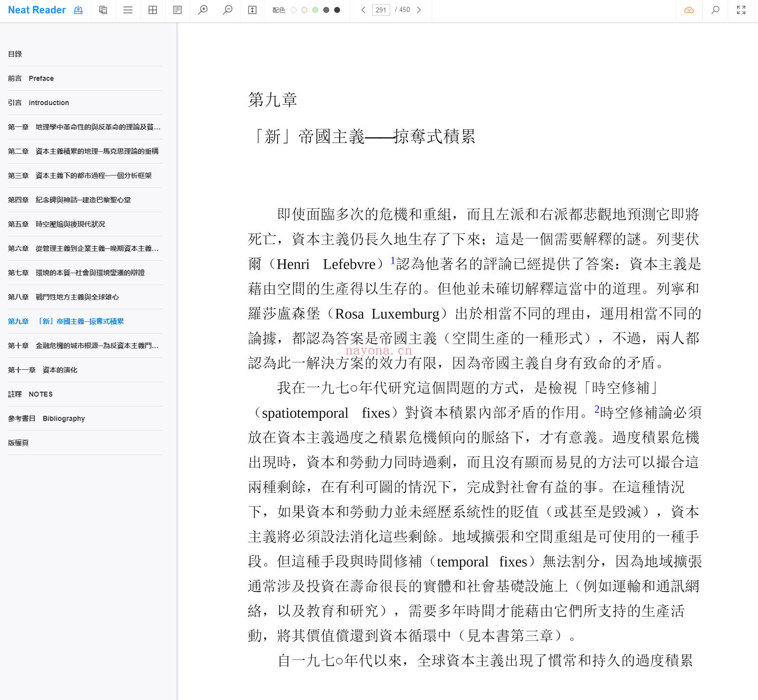Jump to 第一章 地理學中革命性的 chapter

pyautogui.click(x=85, y=127)
